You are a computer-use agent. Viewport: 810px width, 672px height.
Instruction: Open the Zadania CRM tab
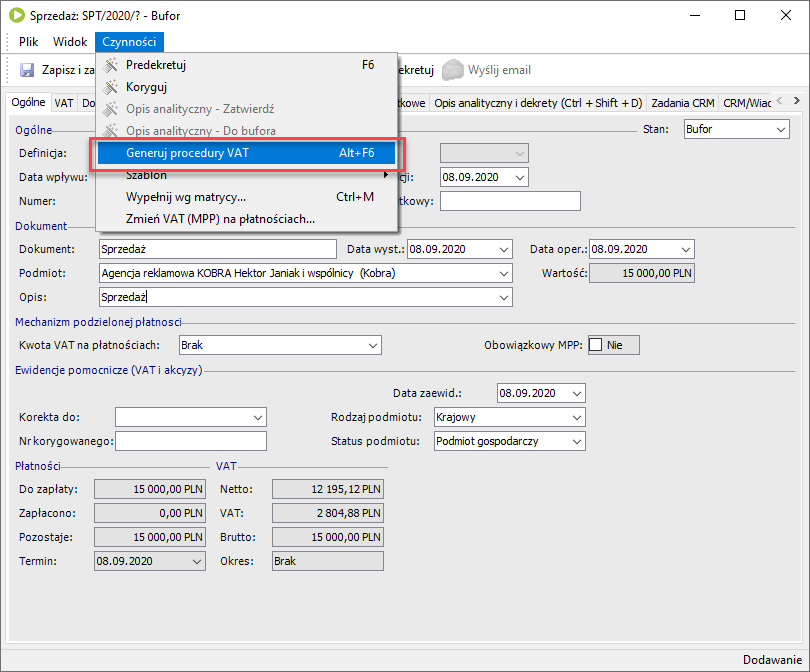(x=682, y=103)
